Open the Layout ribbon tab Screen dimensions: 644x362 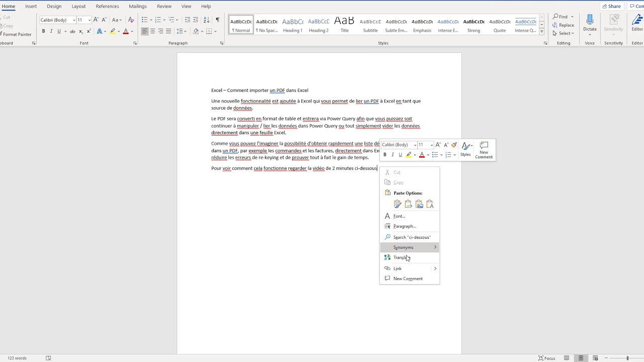[78, 6]
